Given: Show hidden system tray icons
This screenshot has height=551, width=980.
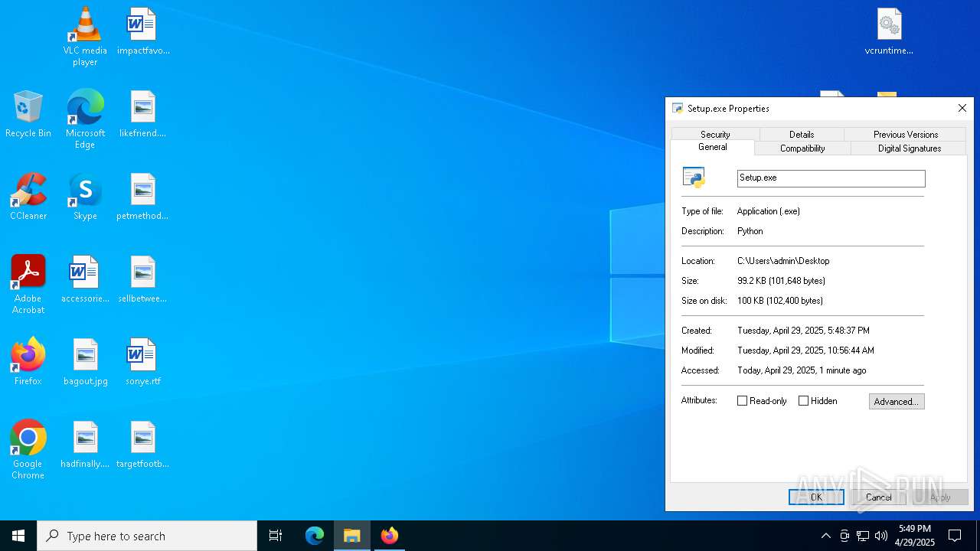Looking at the screenshot, I should (x=825, y=536).
